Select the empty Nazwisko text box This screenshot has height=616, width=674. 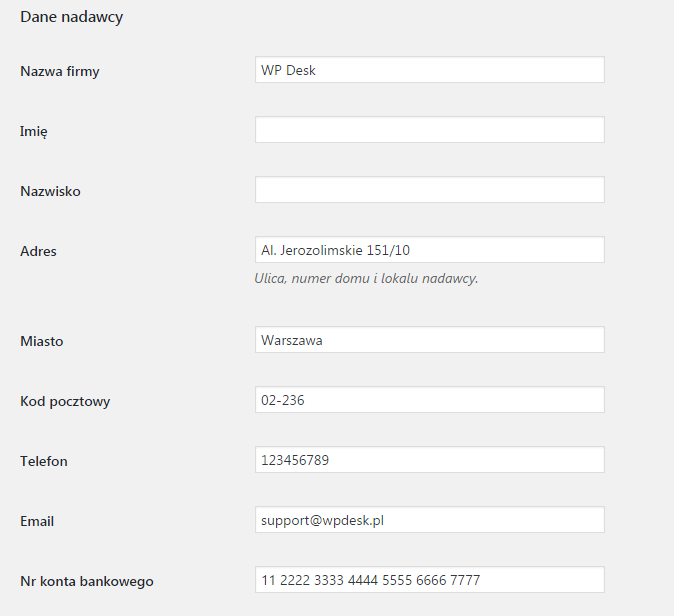click(x=430, y=190)
